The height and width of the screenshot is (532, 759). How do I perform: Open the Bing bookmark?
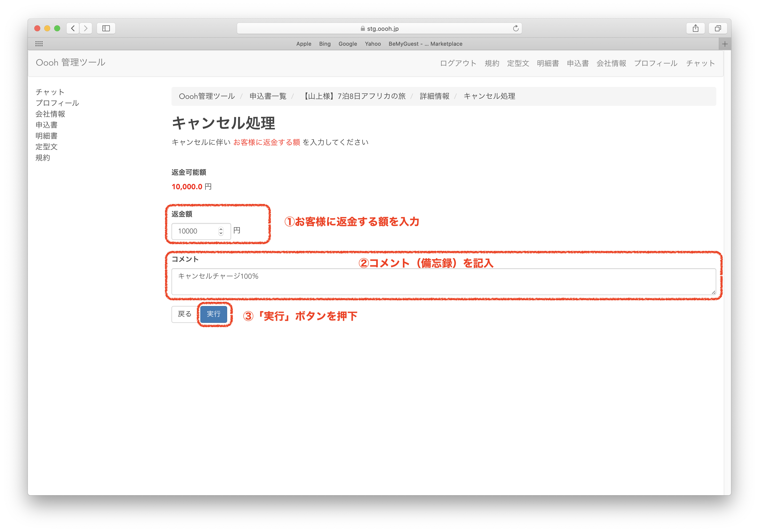(x=325, y=44)
